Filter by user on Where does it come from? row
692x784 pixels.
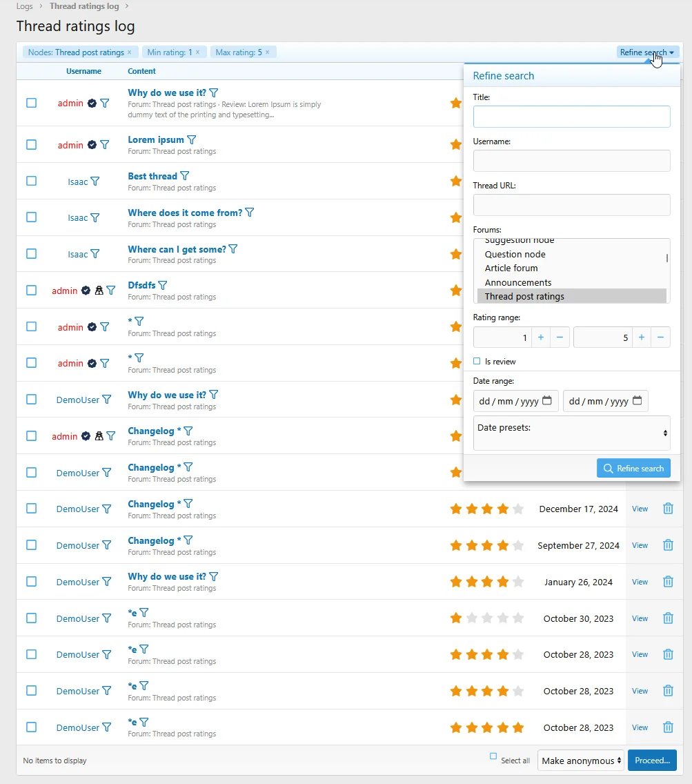click(95, 217)
